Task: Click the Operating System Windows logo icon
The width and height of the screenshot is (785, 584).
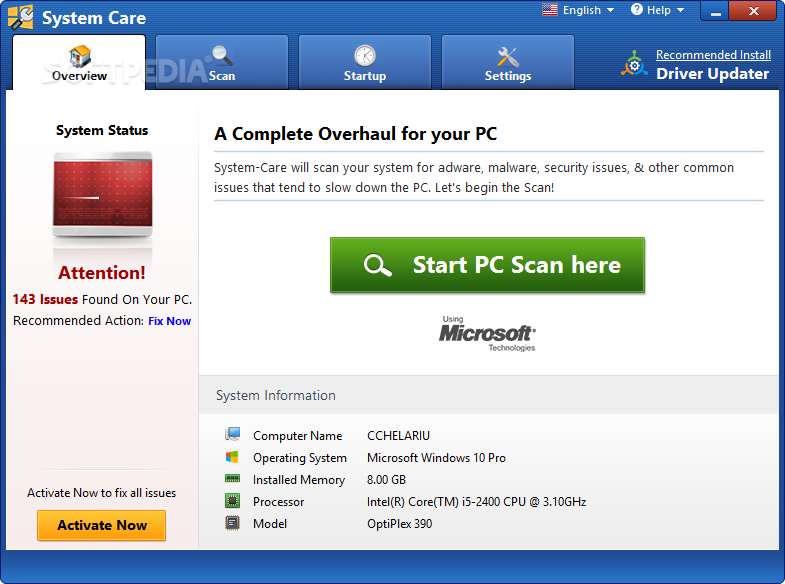Action: (232, 457)
